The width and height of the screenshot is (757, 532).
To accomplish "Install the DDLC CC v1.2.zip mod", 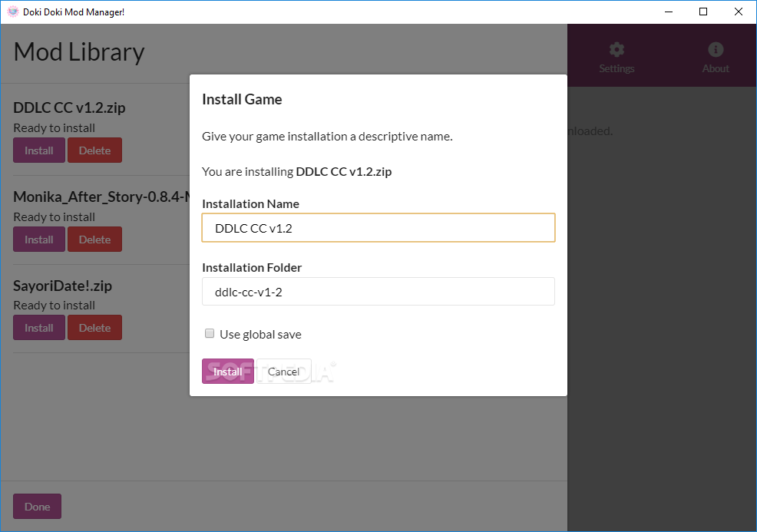I will [x=39, y=150].
